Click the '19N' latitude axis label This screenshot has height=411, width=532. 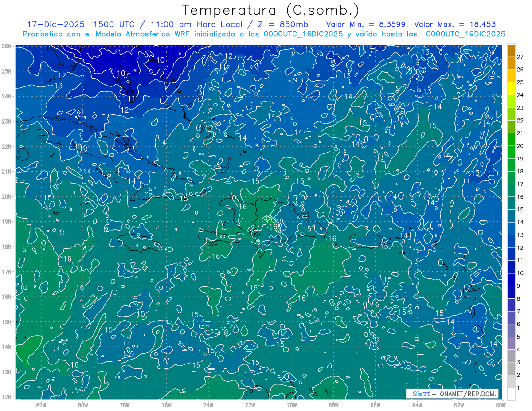[x=6, y=221]
